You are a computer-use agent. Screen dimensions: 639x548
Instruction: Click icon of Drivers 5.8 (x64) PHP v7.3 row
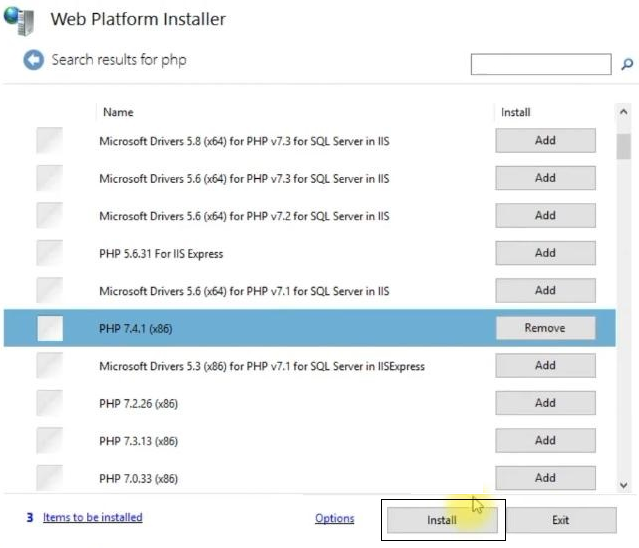[50, 141]
